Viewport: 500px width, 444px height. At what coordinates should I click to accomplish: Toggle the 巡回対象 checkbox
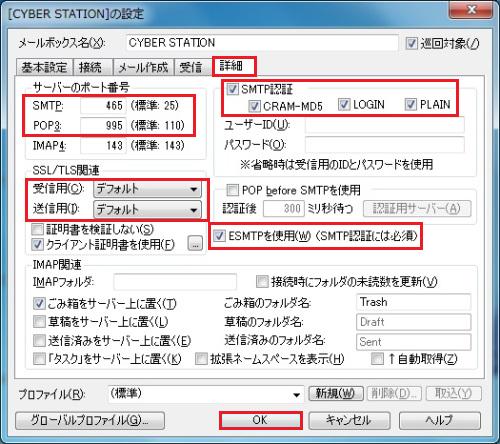(411, 43)
